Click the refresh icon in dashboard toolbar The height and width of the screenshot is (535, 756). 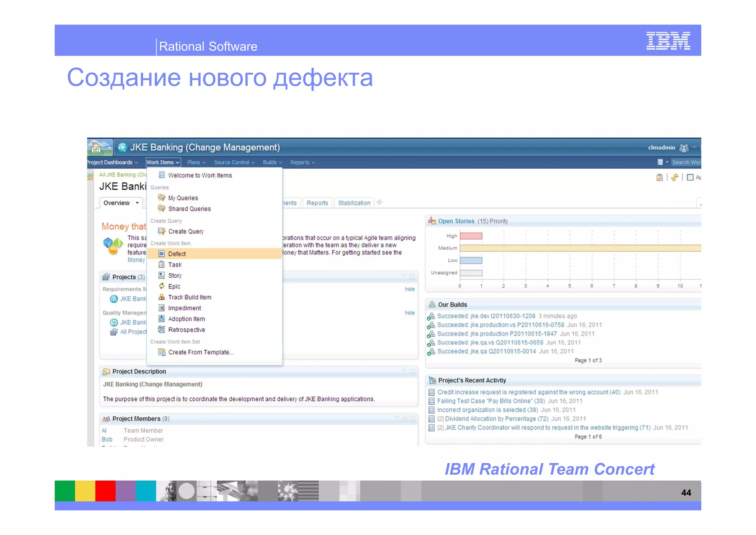675,178
